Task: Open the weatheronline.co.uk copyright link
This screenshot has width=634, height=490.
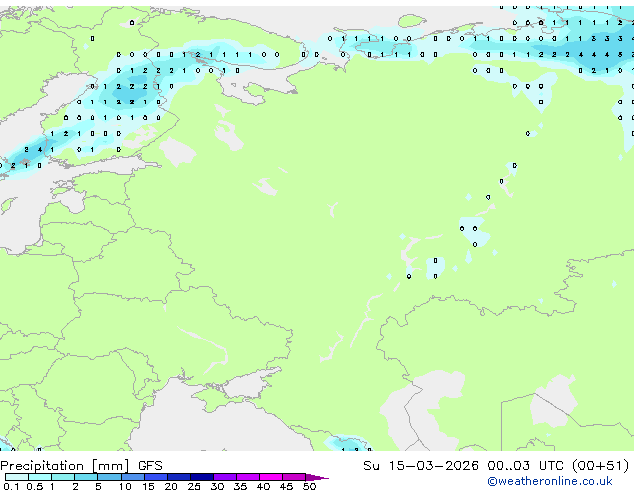Action: [549, 481]
